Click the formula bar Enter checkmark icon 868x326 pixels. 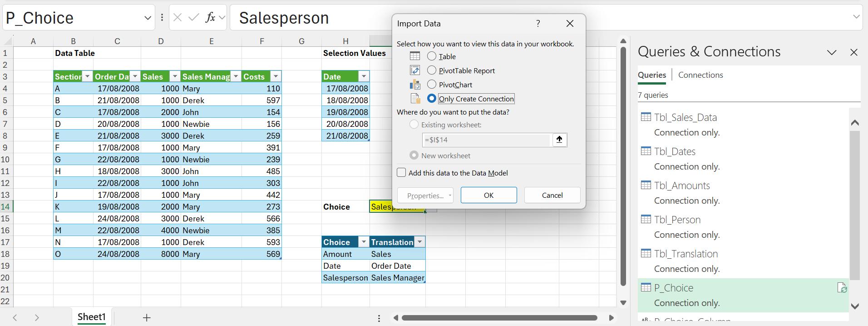[x=194, y=18]
